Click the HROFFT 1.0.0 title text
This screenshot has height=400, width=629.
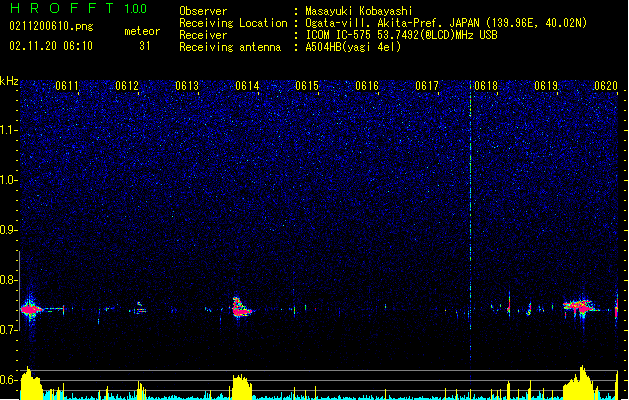79,8
